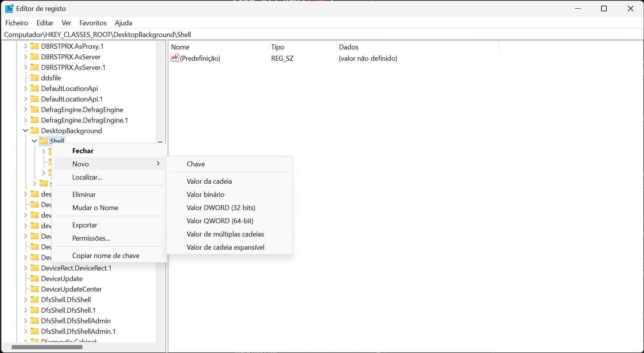The width and height of the screenshot is (644, 353).
Task: Click the registry path address bar
Action: pyautogui.click(x=320, y=35)
